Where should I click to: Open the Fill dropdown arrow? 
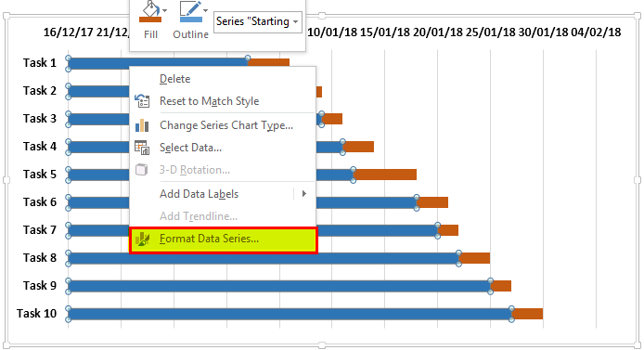[x=164, y=10]
